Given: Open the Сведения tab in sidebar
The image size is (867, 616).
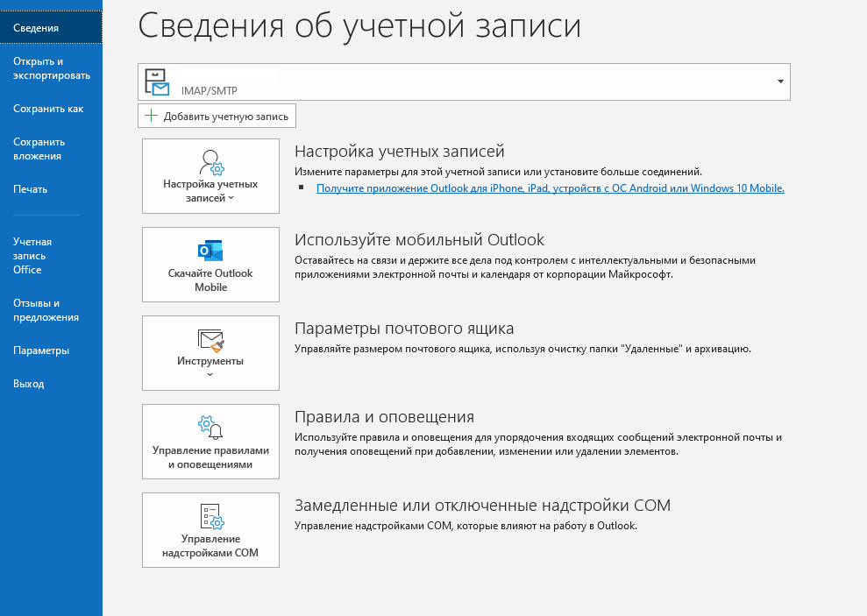Looking at the screenshot, I should pyautogui.click(x=36, y=28).
